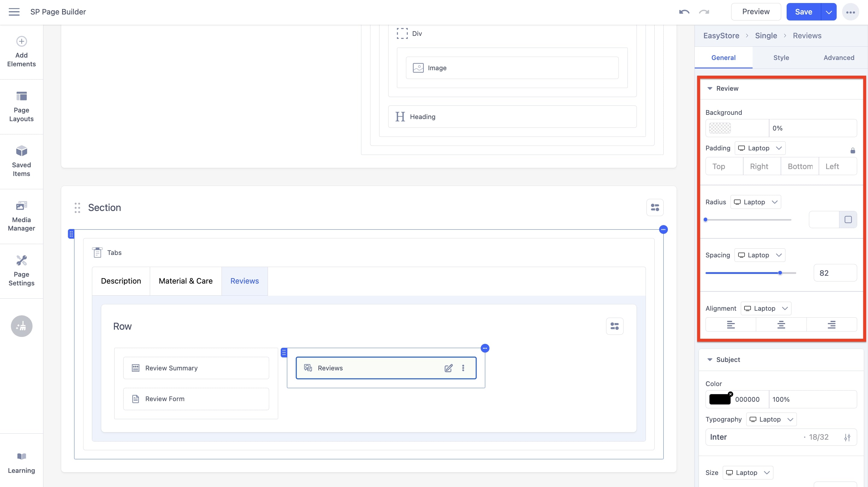Switch to the Style tab
Screen dimensions: 868x487
tap(781, 57)
